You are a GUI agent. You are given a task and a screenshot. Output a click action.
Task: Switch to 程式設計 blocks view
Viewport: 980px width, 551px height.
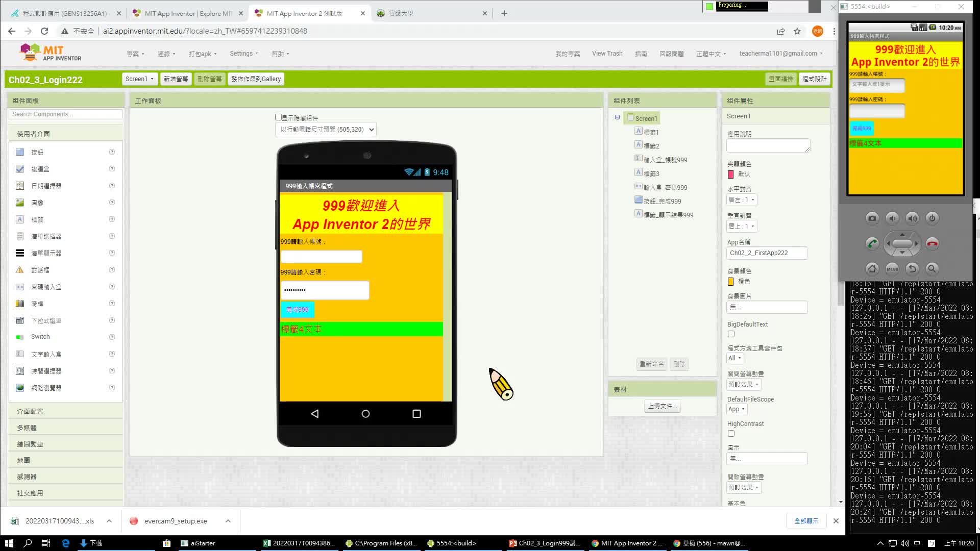coord(814,79)
